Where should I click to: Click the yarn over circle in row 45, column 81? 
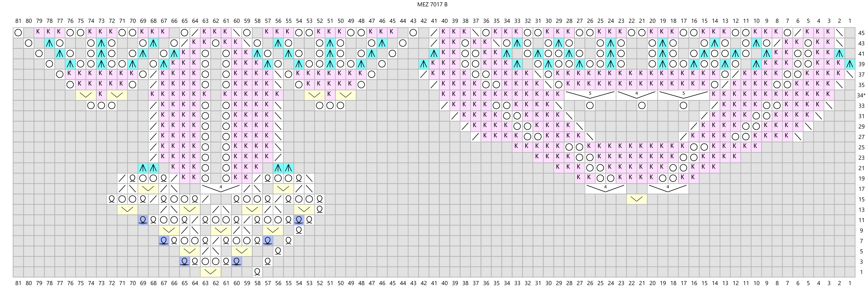18,33
